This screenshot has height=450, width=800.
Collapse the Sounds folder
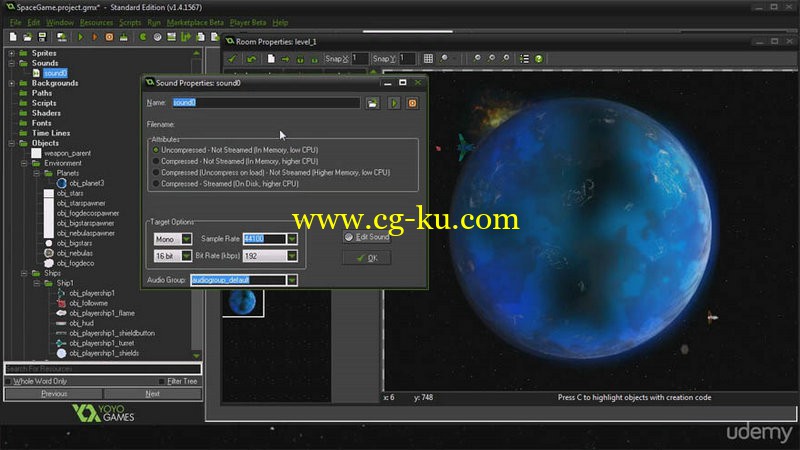(11, 63)
